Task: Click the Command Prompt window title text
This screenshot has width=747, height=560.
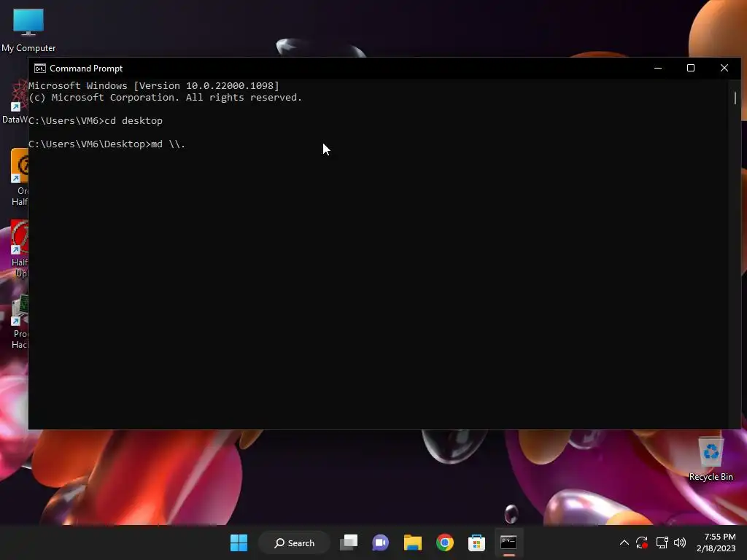Action: tap(86, 69)
